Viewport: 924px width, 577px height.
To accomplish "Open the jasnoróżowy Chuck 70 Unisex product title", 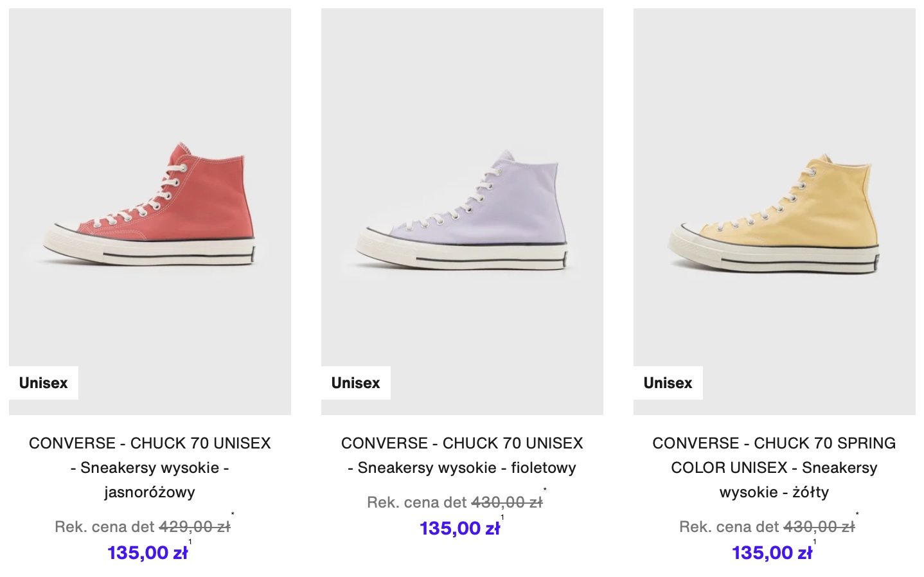I will pyautogui.click(x=150, y=468).
